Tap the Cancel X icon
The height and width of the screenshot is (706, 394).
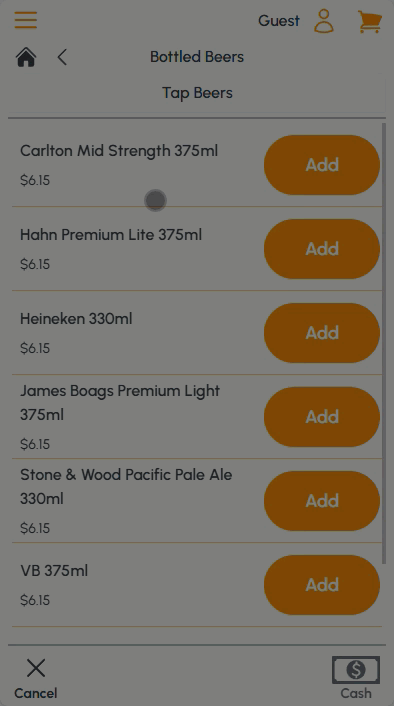click(x=36, y=668)
